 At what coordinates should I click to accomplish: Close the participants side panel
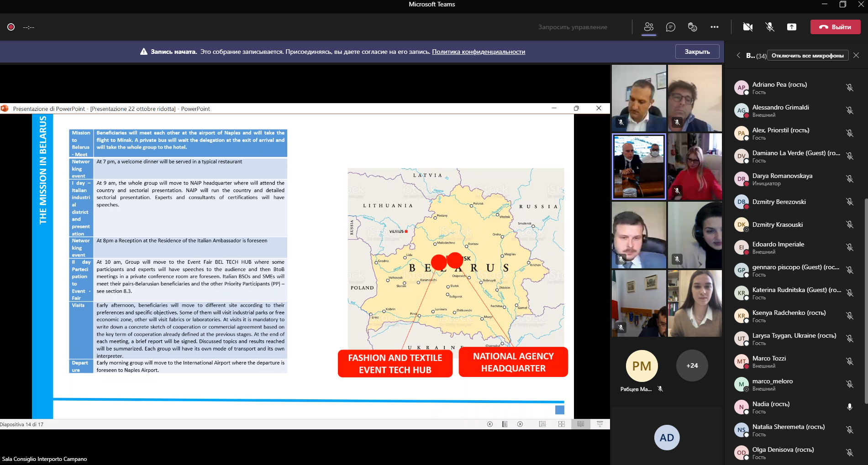[x=856, y=55]
